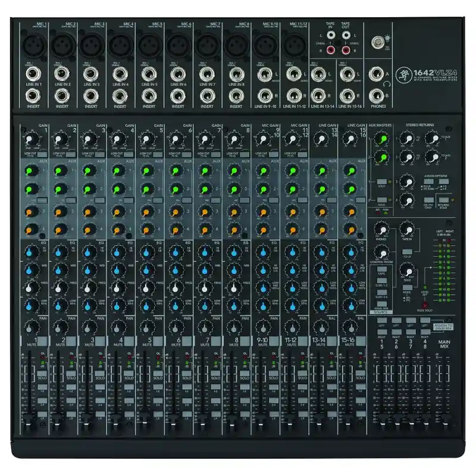Click the GAIN knob on channel 1

pyautogui.click(x=30, y=140)
